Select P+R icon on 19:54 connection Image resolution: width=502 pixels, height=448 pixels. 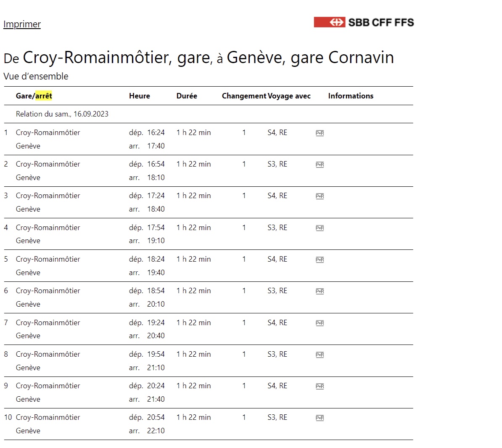coord(320,355)
